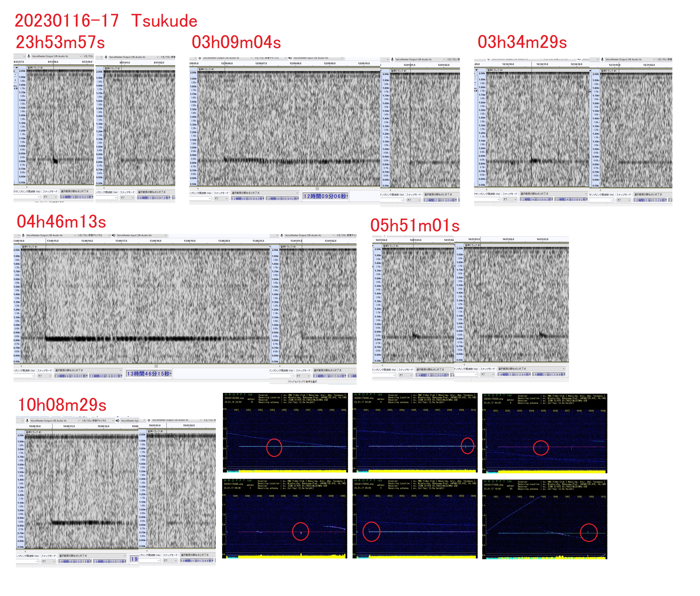Click the microphone icon above the 12:01:01.0 timeline

coord(392,59)
